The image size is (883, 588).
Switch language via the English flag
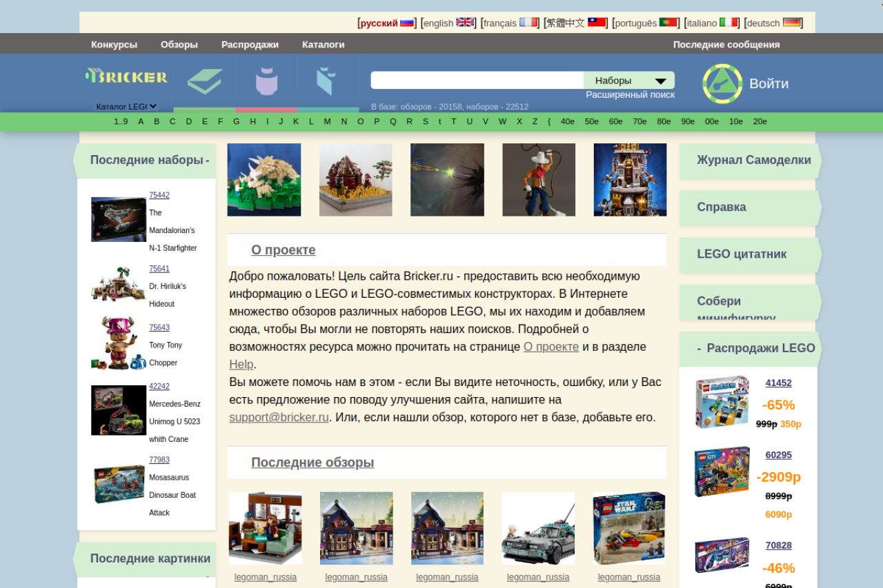466,23
